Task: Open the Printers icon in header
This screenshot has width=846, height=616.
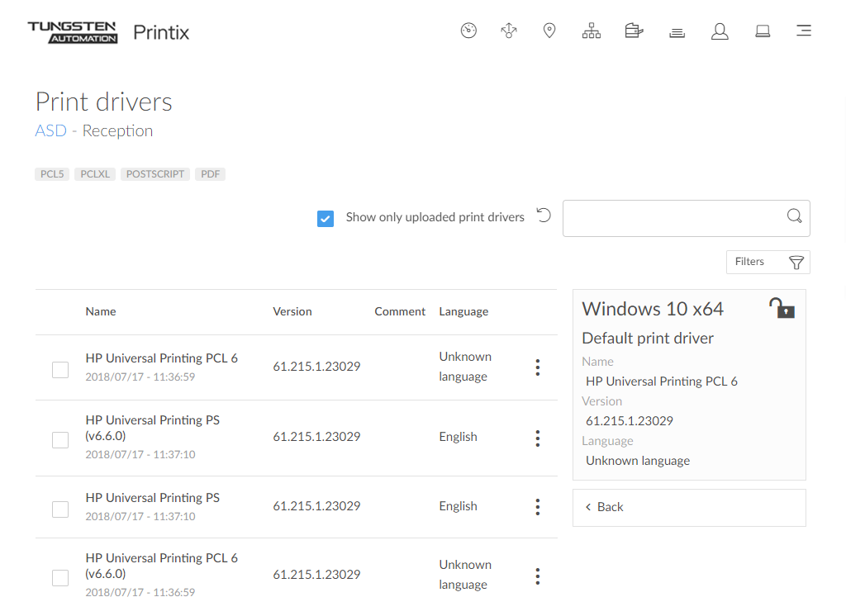Action: (x=677, y=32)
